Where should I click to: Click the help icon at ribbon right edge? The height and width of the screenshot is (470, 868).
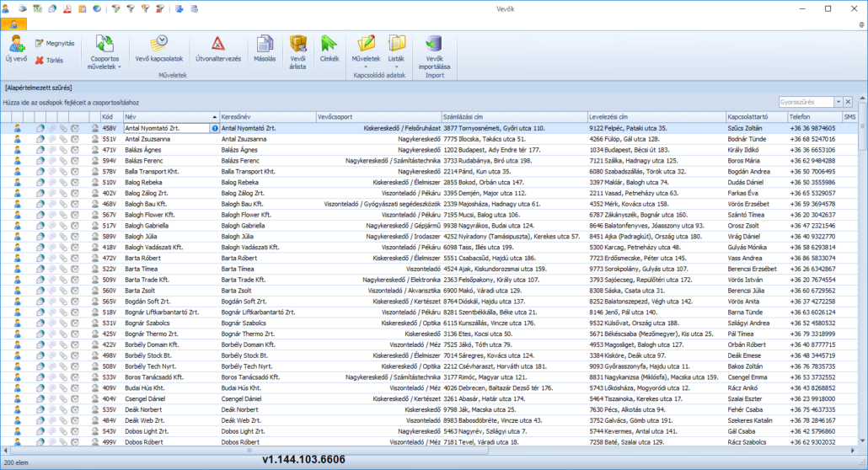(x=861, y=24)
